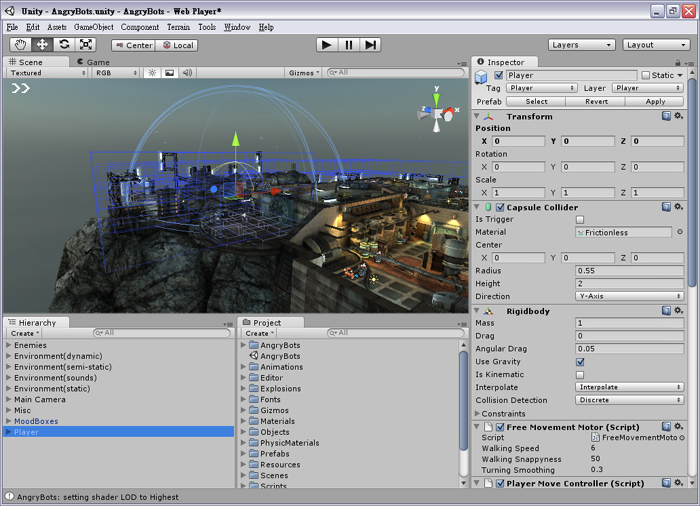700x506 pixels.
Task: Click prefab Select button
Action: click(536, 101)
